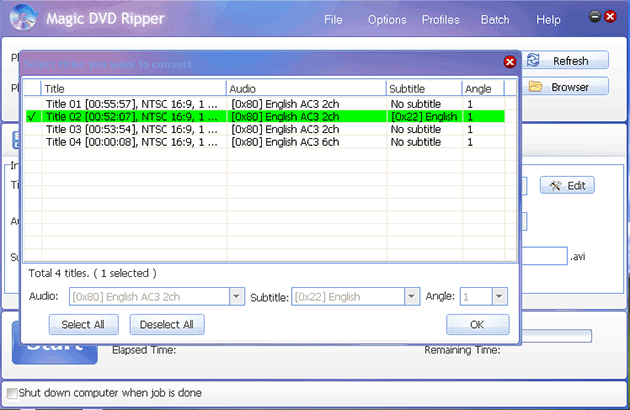This screenshot has width=630, height=410.
Task: Click the Magic DVD Ripper disc logo
Action: click(23, 17)
